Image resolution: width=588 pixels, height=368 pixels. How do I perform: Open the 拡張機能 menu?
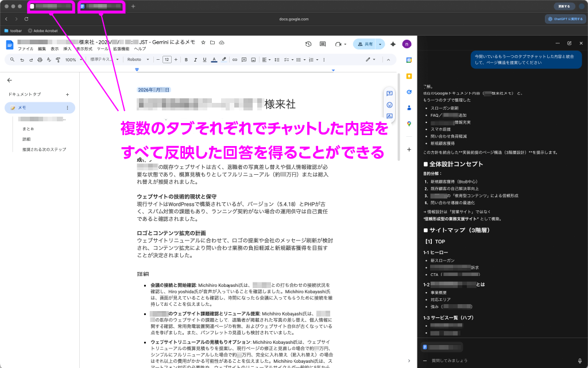pos(121,49)
